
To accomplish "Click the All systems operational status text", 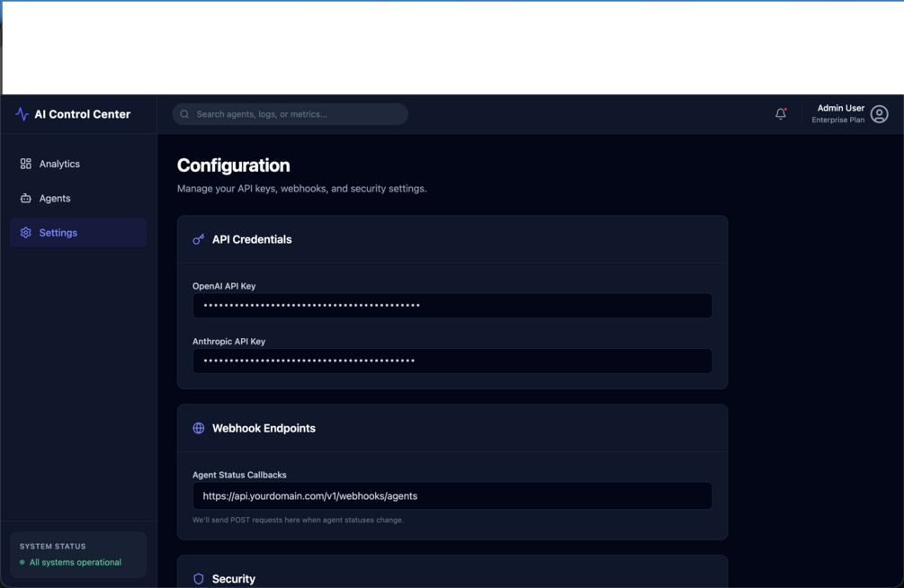I will pos(76,562).
